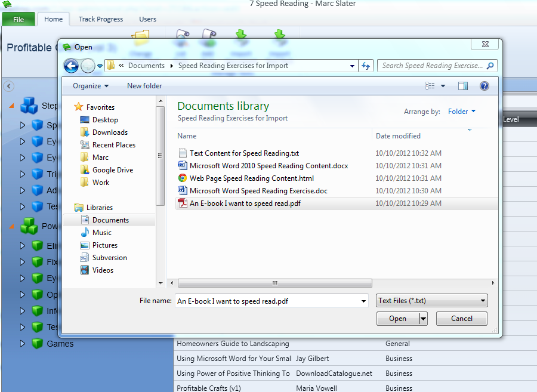Open the help button in dialog toolbar
Image resolution: width=537 pixels, height=392 pixels.
484,86
